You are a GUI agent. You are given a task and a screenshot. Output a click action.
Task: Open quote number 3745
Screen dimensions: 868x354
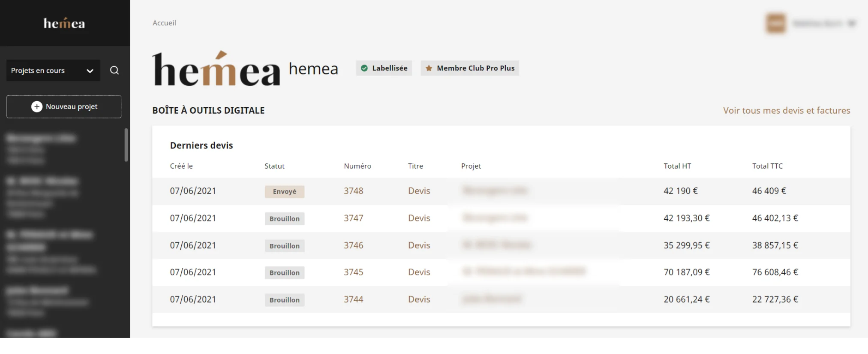(x=353, y=272)
